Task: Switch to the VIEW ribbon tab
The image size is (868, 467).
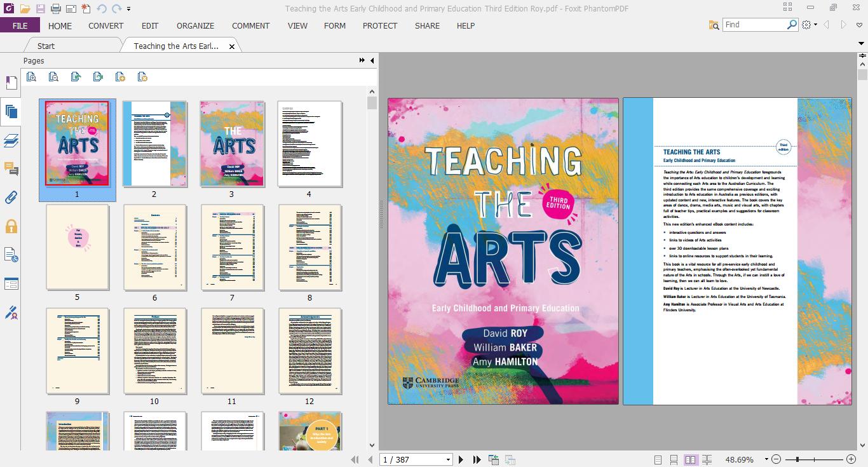Action: pyautogui.click(x=297, y=25)
